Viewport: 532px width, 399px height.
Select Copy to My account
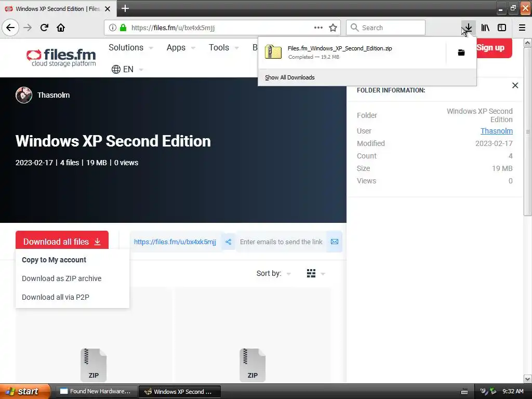[x=54, y=260]
